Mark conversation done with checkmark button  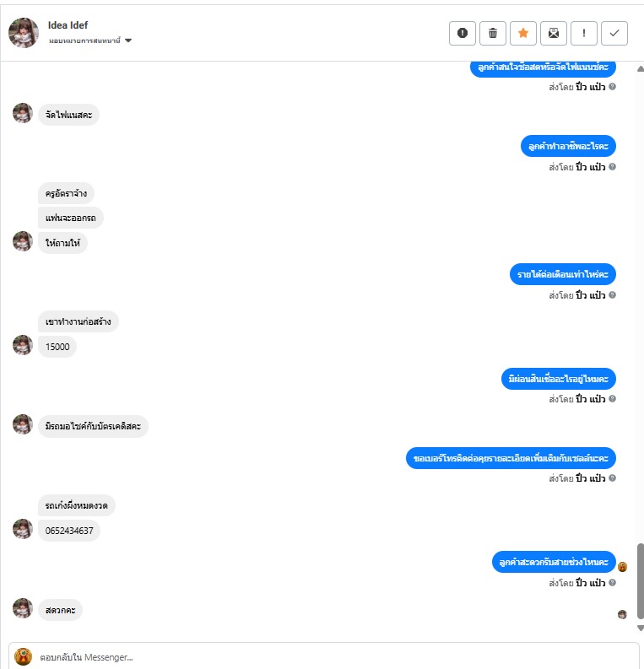pos(614,33)
